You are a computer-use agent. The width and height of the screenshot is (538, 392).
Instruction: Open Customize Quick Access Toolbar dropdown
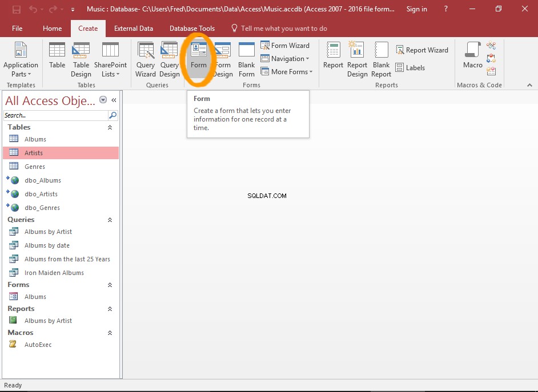[73, 10]
